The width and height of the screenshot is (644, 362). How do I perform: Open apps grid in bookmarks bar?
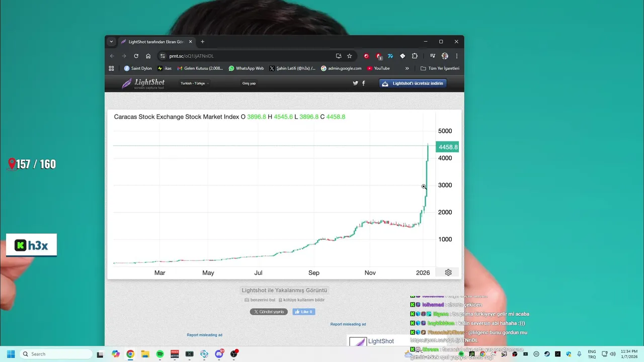111,68
